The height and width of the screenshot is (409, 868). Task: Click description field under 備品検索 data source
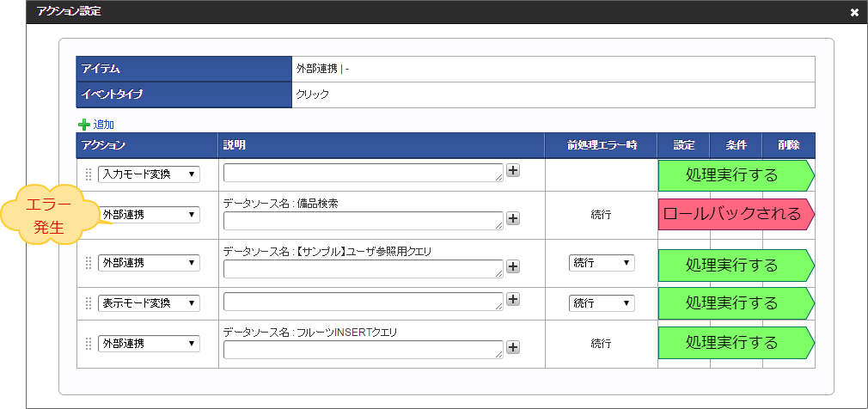coord(364,222)
